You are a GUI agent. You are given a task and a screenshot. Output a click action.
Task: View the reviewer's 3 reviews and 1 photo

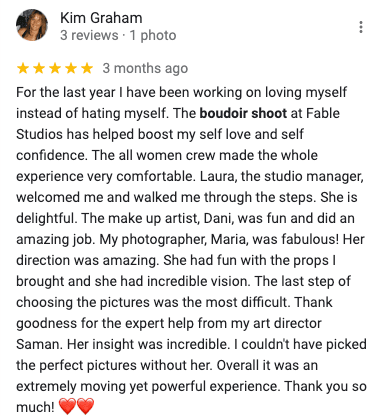tap(118, 35)
